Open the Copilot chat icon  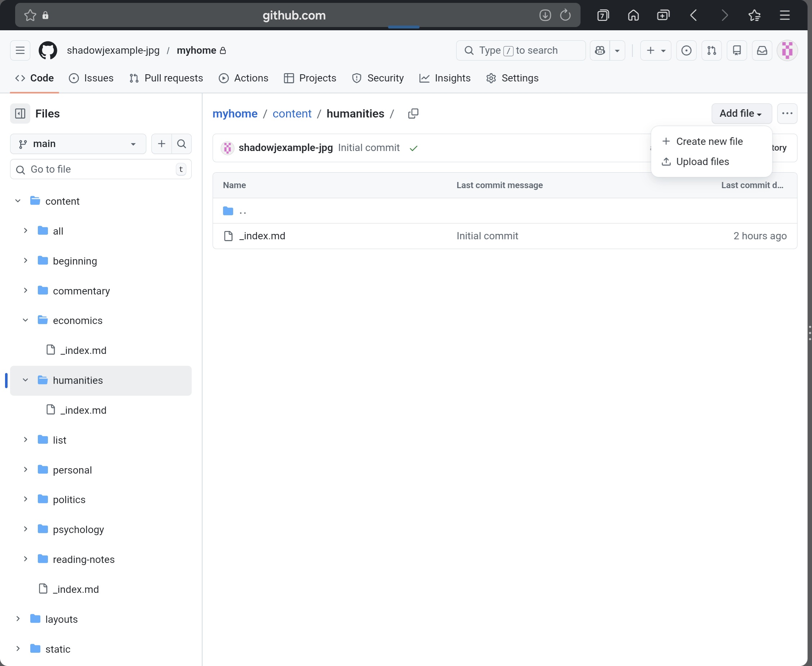(600, 50)
